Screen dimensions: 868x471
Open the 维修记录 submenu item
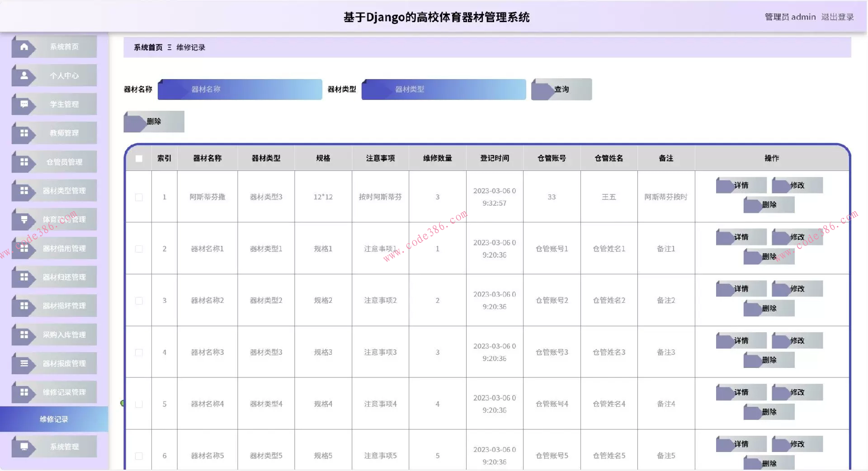[x=54, y=419]
